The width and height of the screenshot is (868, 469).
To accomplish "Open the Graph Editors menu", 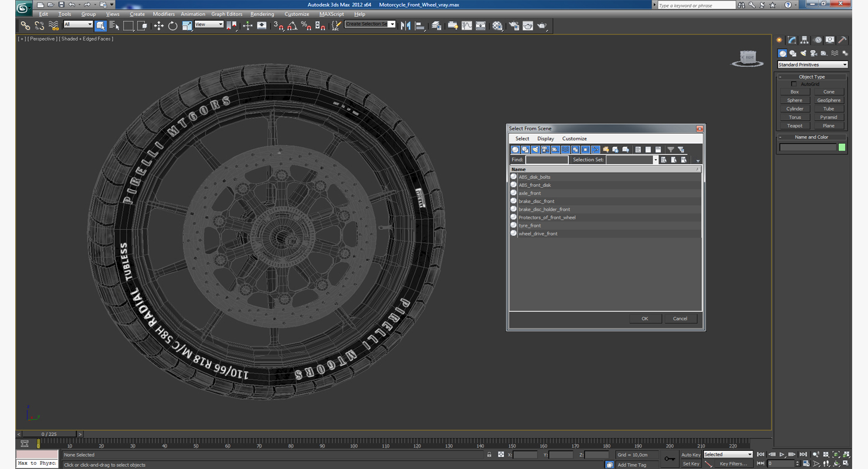I will pos(227,14).
